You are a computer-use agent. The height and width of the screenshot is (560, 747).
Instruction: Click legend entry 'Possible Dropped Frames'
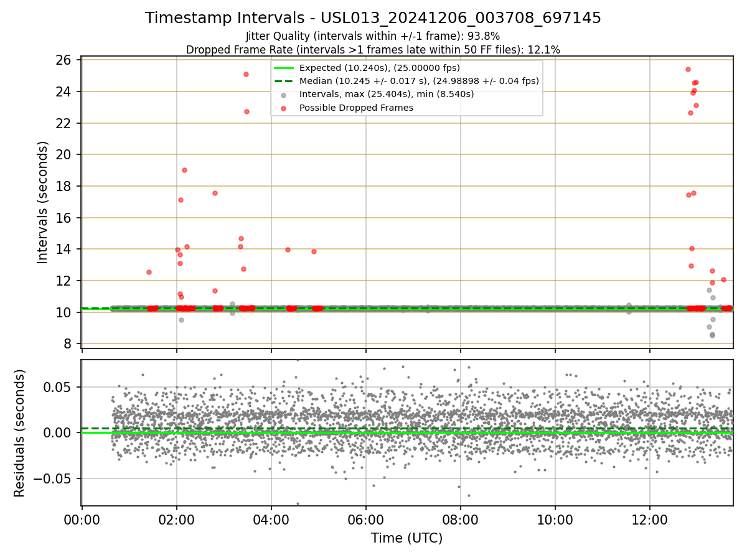(356, 108)
